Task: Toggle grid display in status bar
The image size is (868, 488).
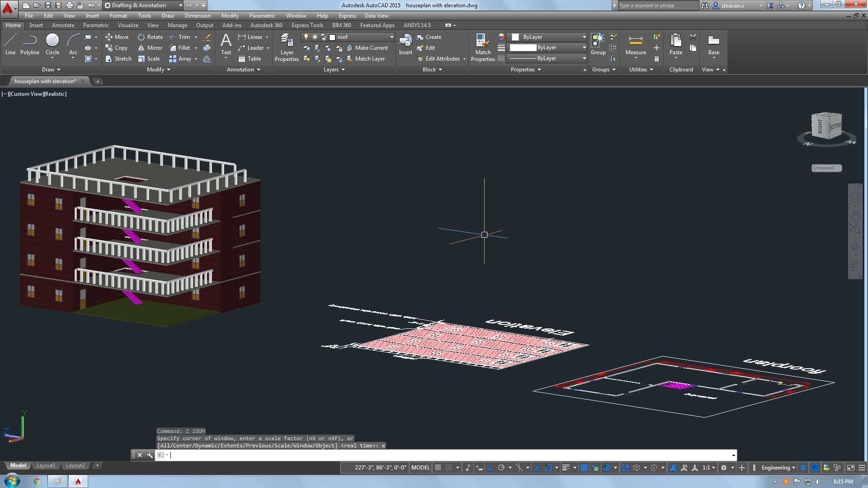Action: pos(438,468)
